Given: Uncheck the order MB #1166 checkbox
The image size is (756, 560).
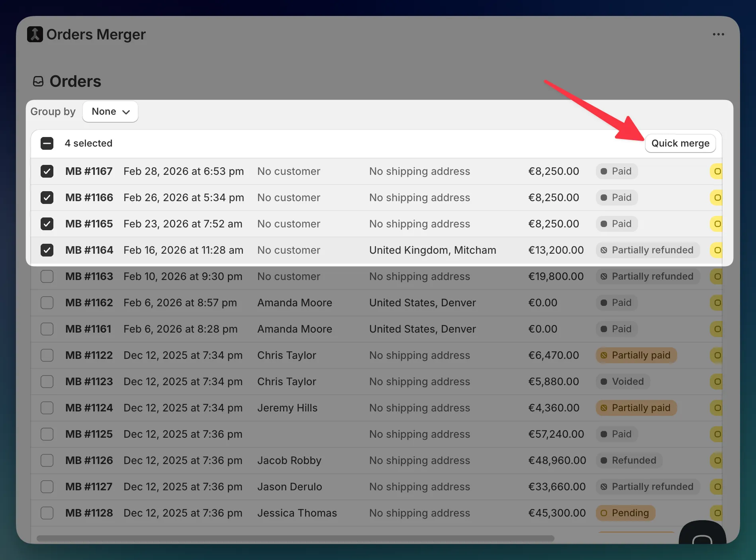Looking at the screenshot, I should pyautogui.click(x=47, y=198).
